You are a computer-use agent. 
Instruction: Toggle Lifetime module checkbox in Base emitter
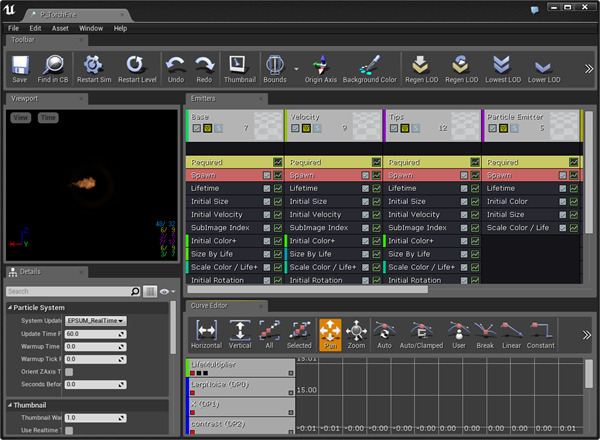(267, 188)
